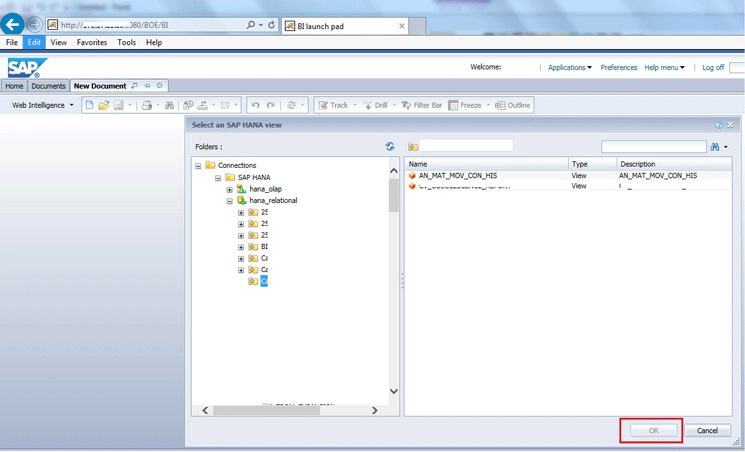Viewport: 745px width, 452px height.
Task: Open the View menu
Action: [58, 42]
